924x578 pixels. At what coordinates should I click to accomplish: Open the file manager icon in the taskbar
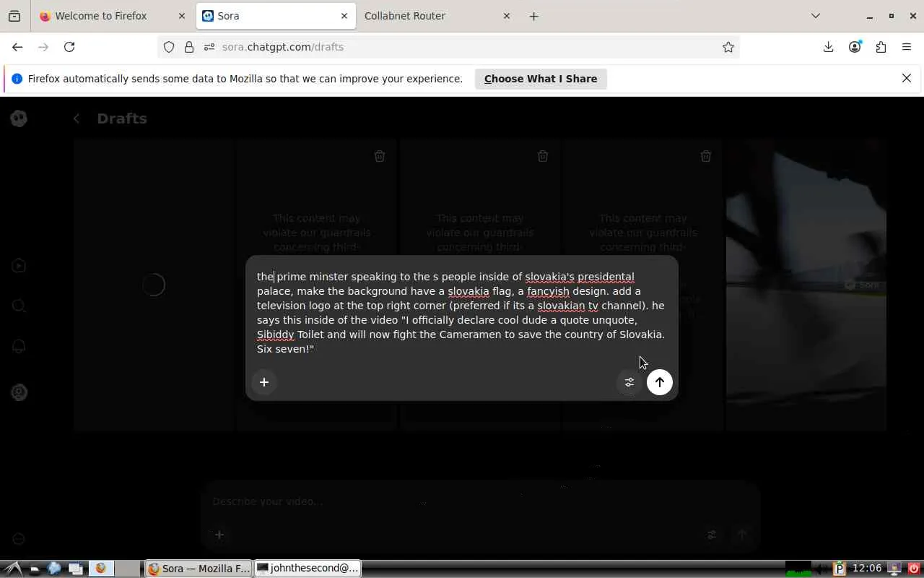(x=35, y=569)
